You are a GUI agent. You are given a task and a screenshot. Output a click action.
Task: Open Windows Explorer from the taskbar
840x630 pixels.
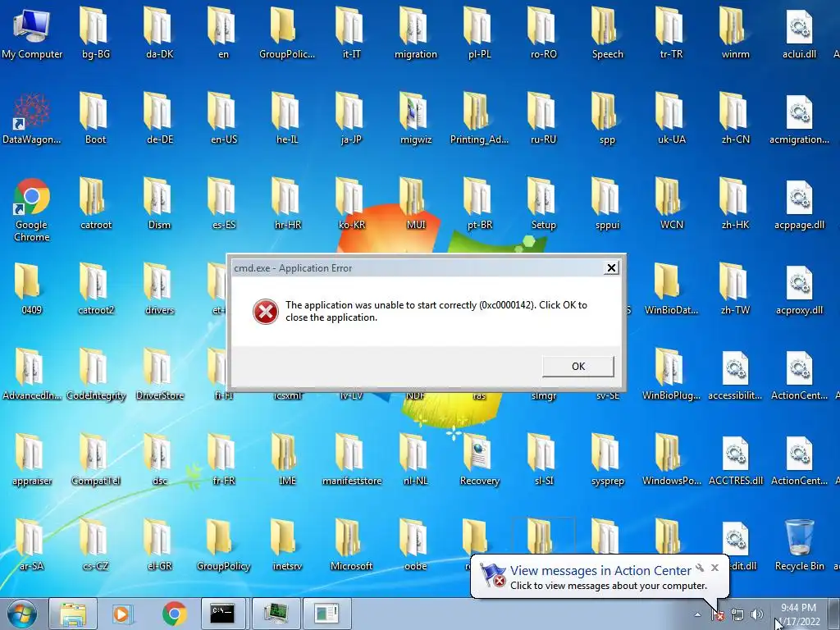(x=73, y=614)
